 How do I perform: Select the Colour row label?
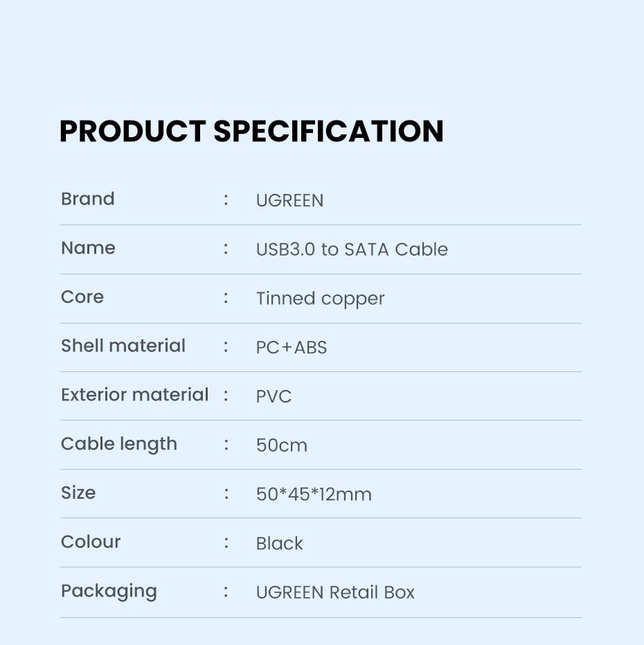pos(91,542)
